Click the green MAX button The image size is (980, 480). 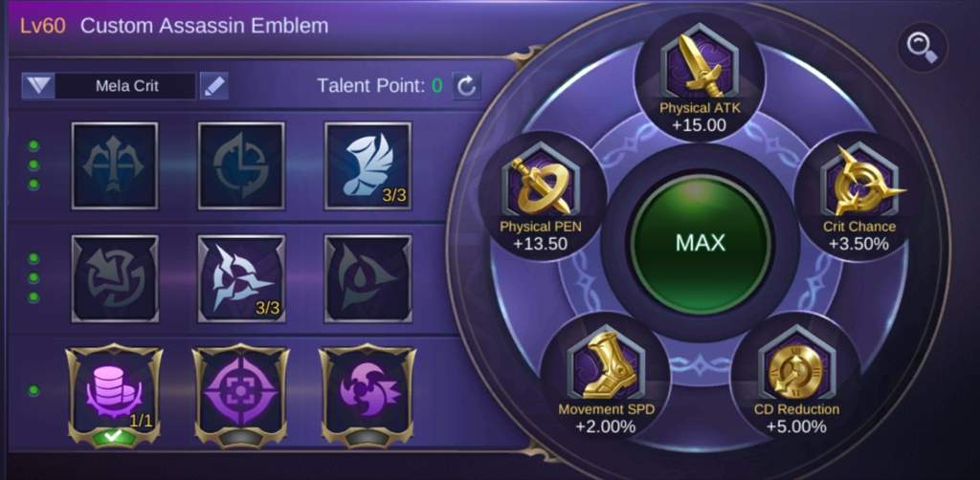700,242
